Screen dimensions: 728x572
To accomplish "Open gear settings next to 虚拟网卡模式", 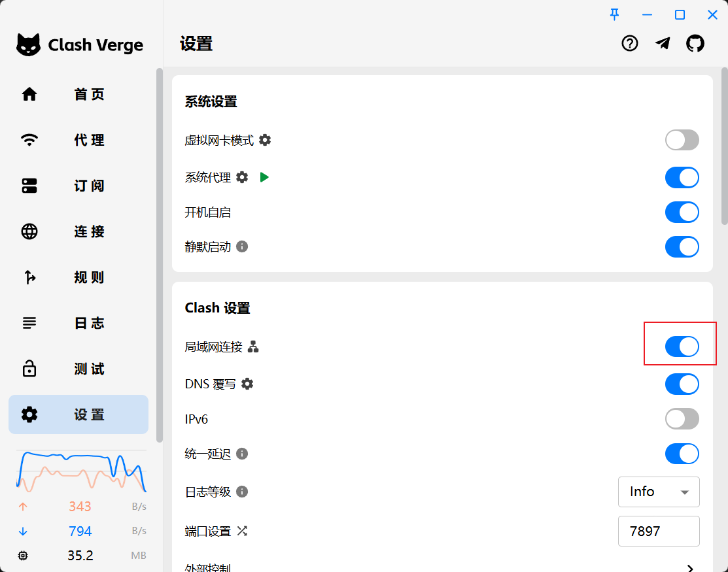I will pyautogui.click(x=265, y=140).
